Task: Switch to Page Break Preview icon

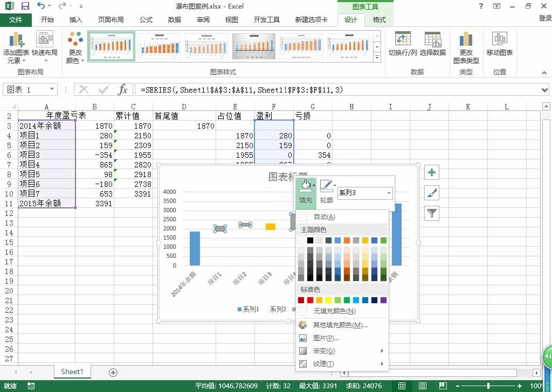Action: [x=443, y=386]
